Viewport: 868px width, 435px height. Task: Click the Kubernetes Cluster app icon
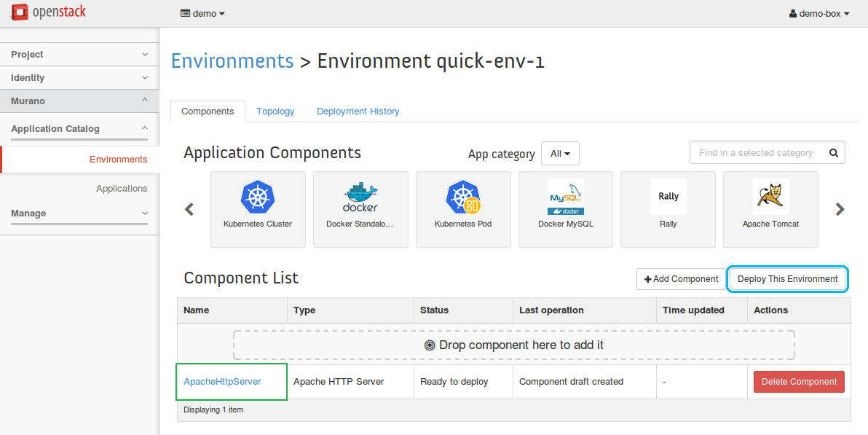(x=257, y=197)
